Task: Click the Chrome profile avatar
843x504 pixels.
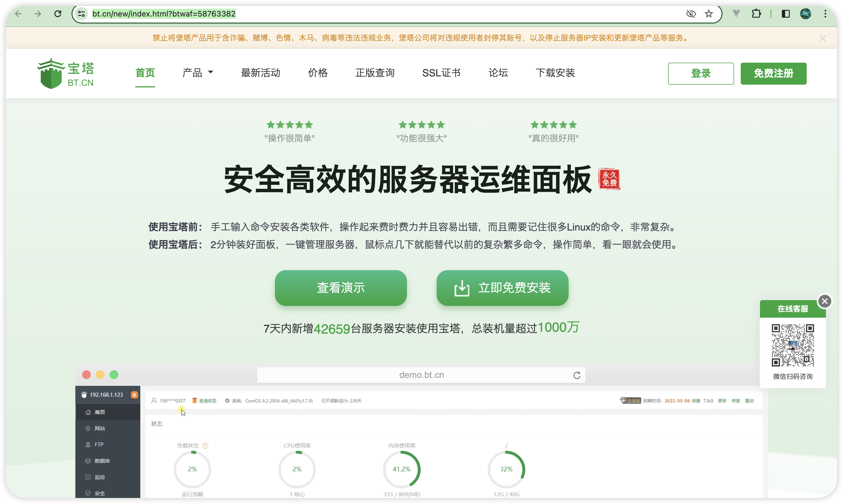Action: coord(805,14)
